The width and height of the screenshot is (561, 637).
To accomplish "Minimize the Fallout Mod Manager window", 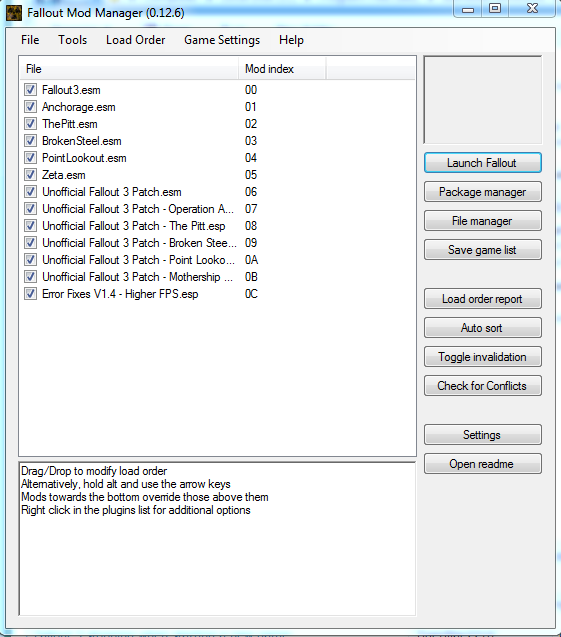I will pos(468,9).
